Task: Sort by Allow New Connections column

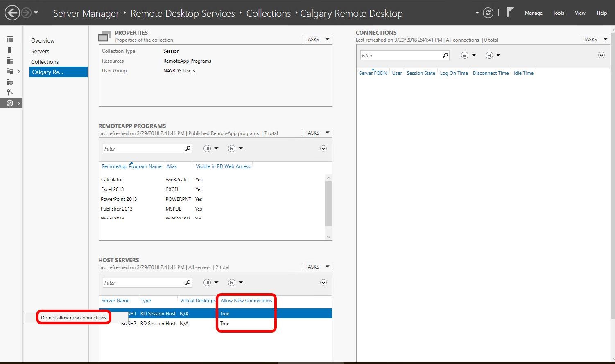Action: 246,301
